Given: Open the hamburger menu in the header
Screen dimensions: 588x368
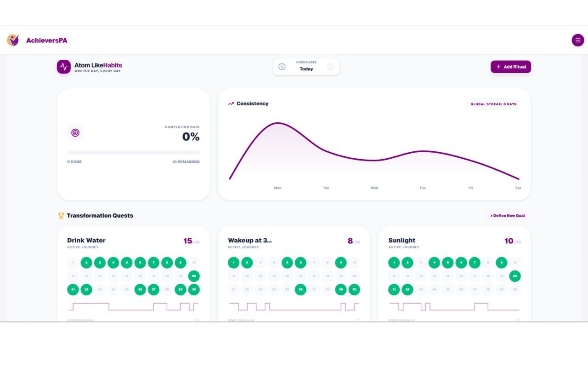Looking at the screenshot, I should coord(577,40).
